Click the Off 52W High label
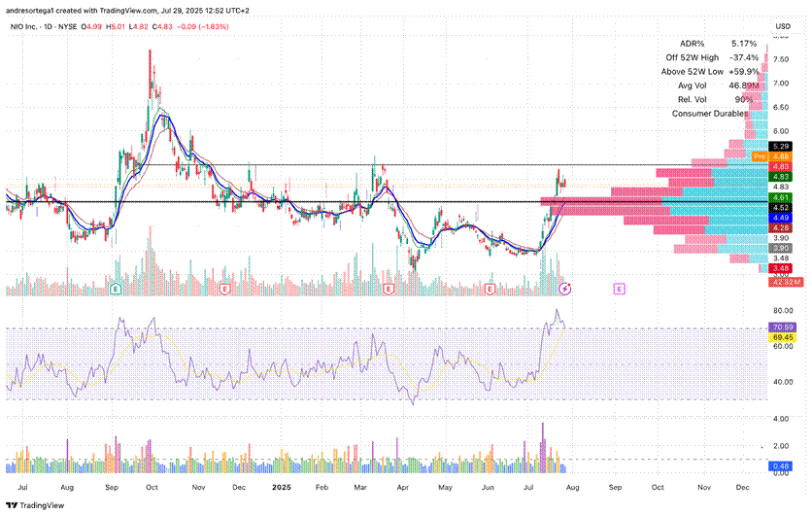 [693, 57]
